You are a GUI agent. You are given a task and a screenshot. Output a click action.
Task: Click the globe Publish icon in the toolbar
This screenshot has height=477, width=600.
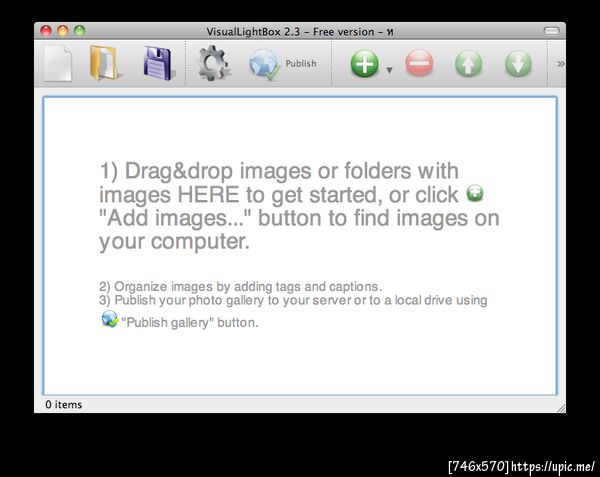point(264,64)
